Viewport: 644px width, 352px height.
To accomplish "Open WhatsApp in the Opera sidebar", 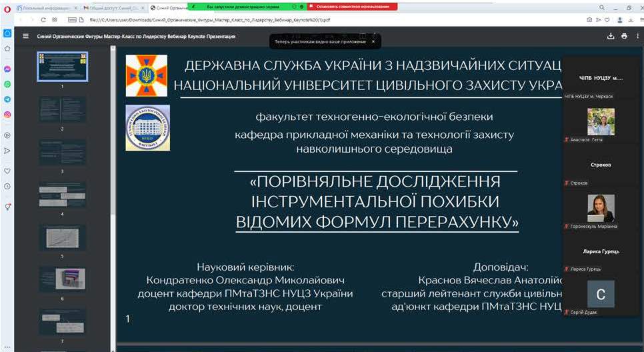I will [7, 84].
